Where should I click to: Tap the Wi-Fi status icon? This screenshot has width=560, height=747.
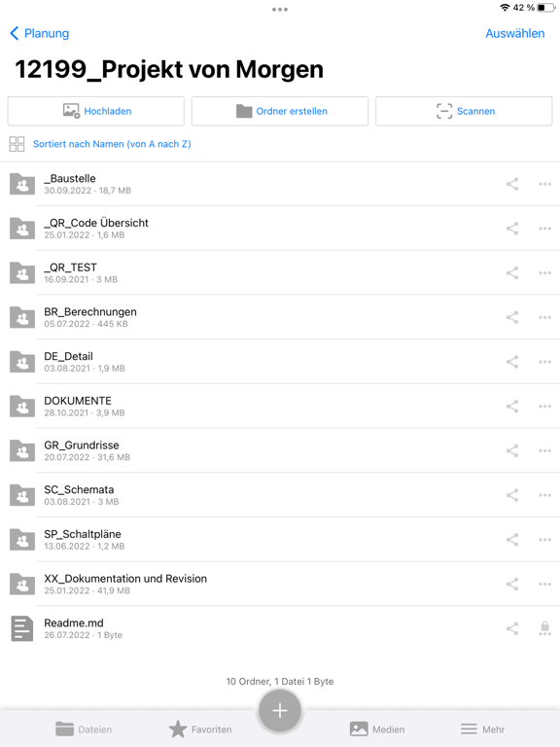505,8
